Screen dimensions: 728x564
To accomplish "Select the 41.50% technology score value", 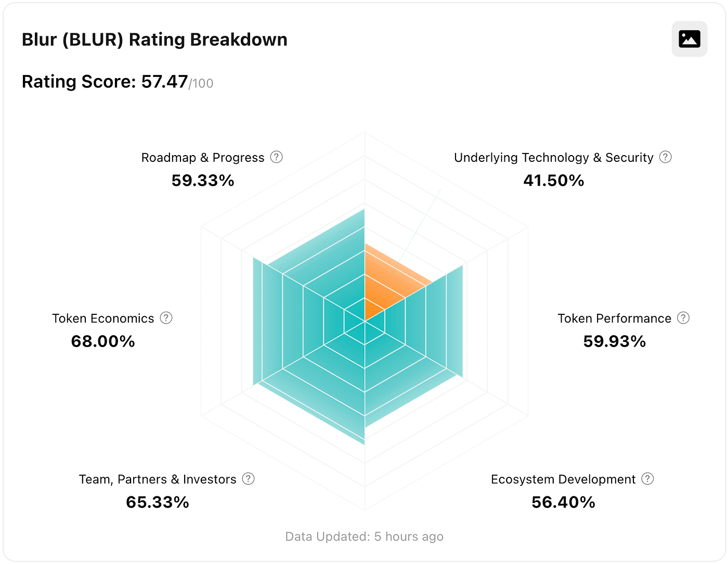I will 554,181.
